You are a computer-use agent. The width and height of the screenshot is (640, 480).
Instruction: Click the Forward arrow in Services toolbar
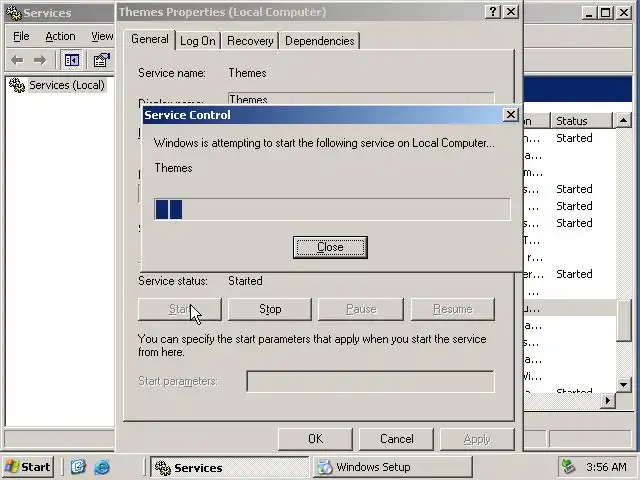[x=40, y=60]
